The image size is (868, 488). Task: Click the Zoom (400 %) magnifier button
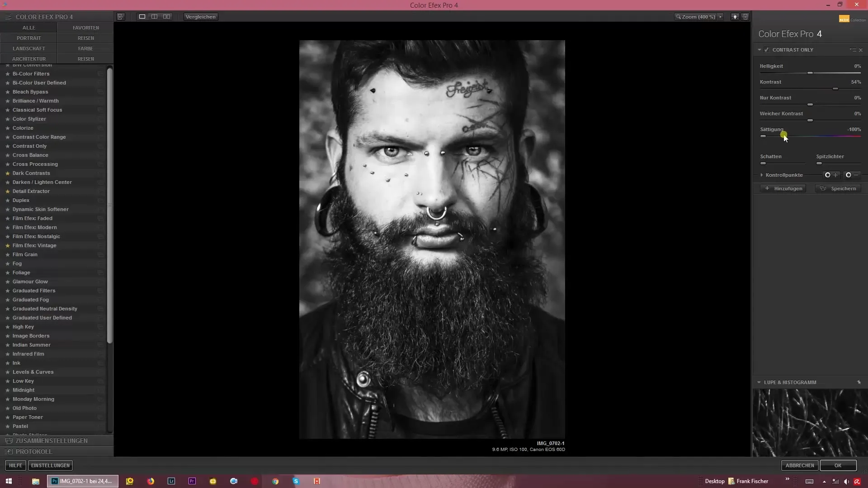pos(695,17)
